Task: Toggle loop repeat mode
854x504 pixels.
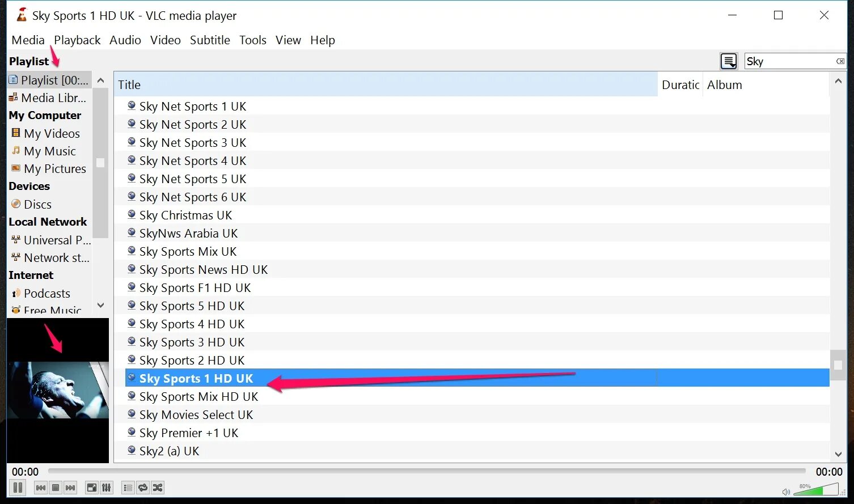Action: pyautogui.click(x=143, y=488)
